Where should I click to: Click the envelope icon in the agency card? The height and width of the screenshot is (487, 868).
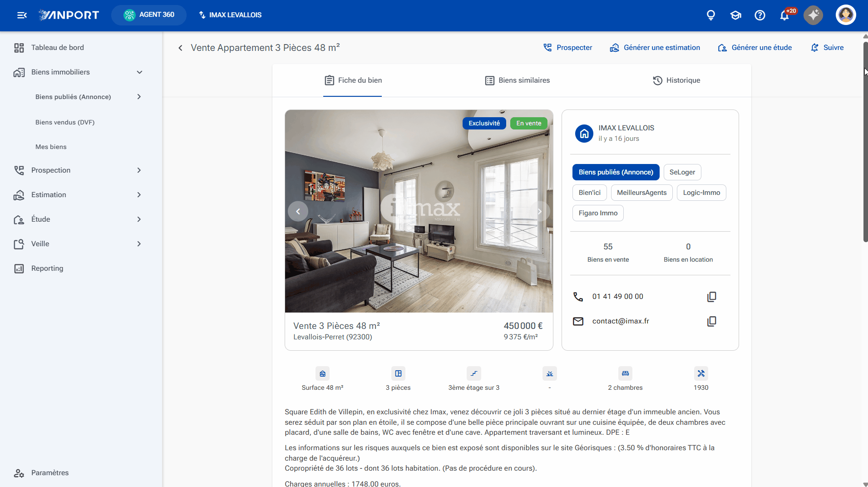pos(578,321)
